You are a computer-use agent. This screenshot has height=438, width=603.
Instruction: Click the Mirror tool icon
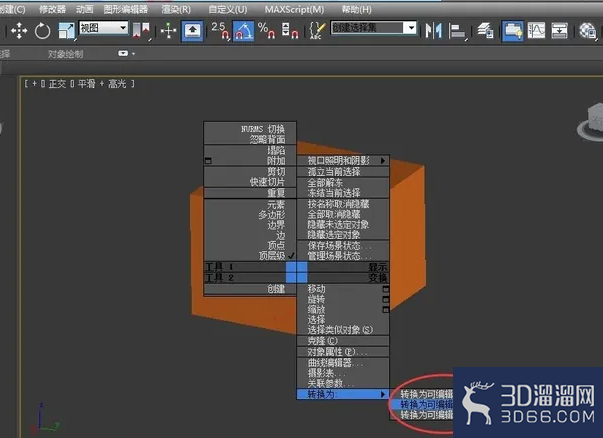point(433,31)
